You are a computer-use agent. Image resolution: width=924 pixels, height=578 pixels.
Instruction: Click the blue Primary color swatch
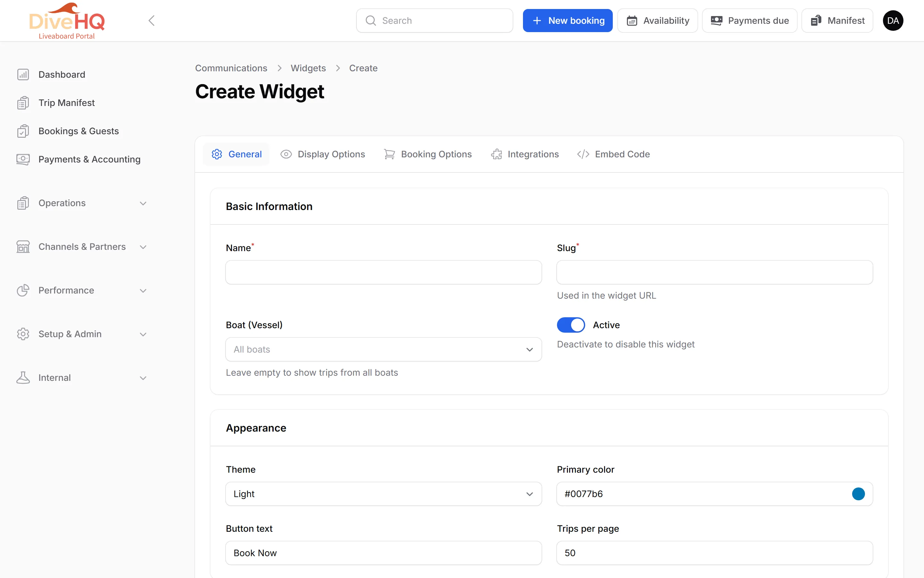858,494
